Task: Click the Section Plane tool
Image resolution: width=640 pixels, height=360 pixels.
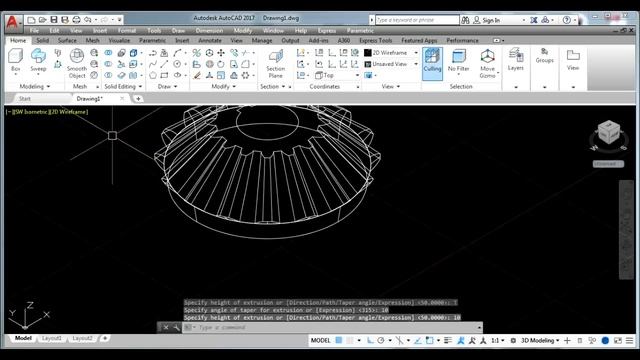Action: click(x=276, y=63)
